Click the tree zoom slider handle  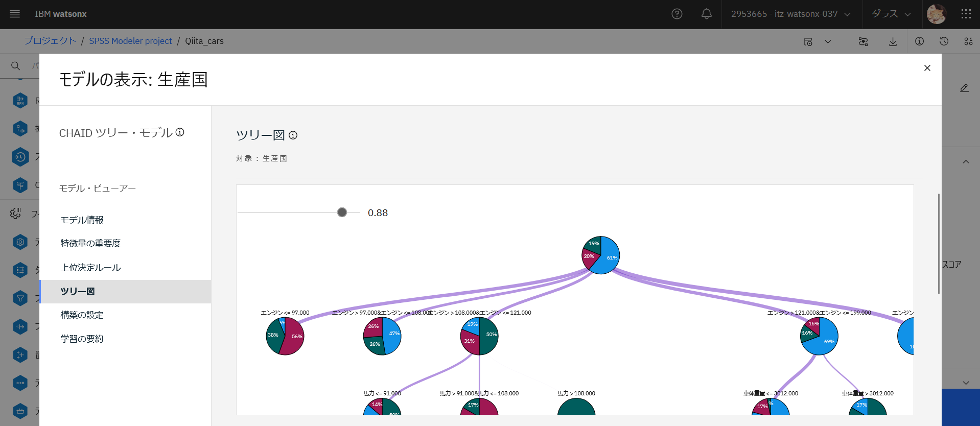pyautogui.click(x=342, y=212)
